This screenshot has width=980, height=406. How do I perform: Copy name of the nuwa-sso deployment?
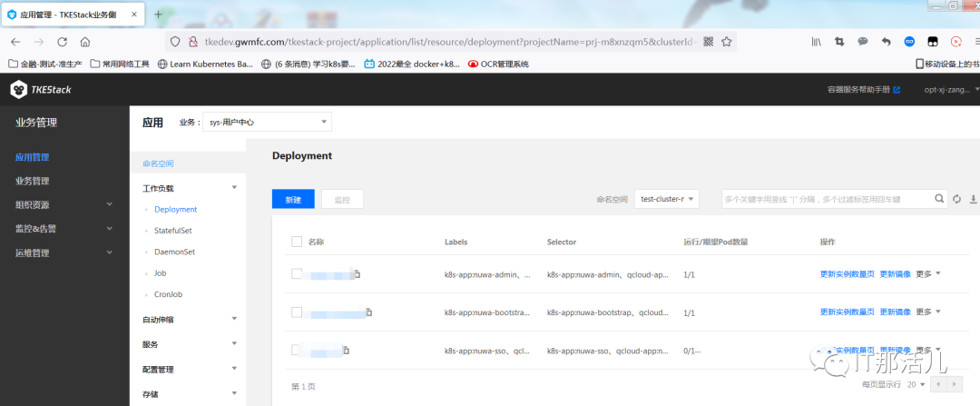coord(347,351)
